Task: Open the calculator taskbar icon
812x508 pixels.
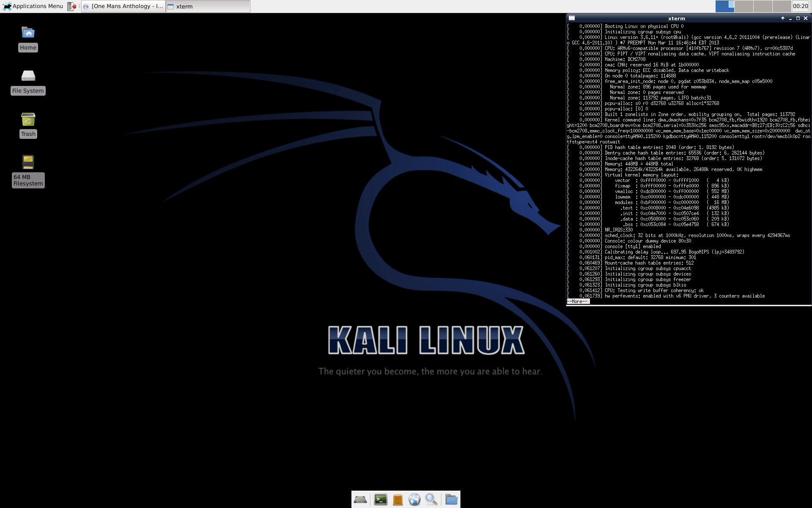Action: (x=398, y=499)
